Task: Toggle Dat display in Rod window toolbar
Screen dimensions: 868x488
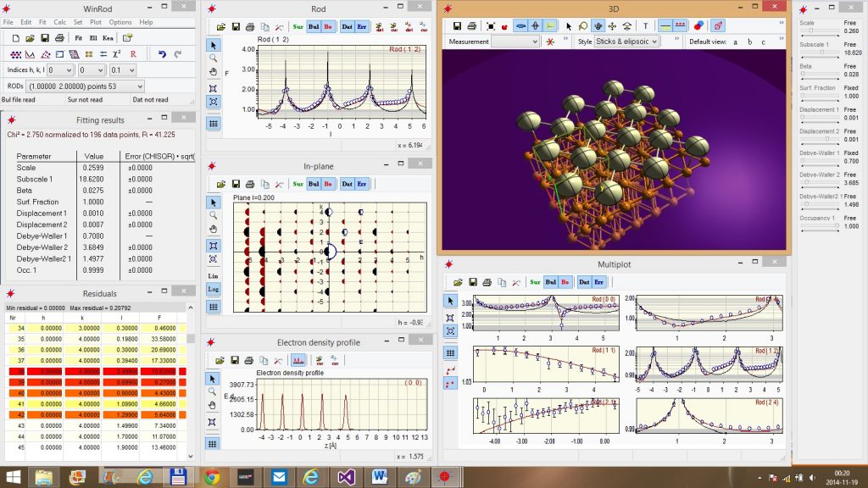Action: point(347,26)
